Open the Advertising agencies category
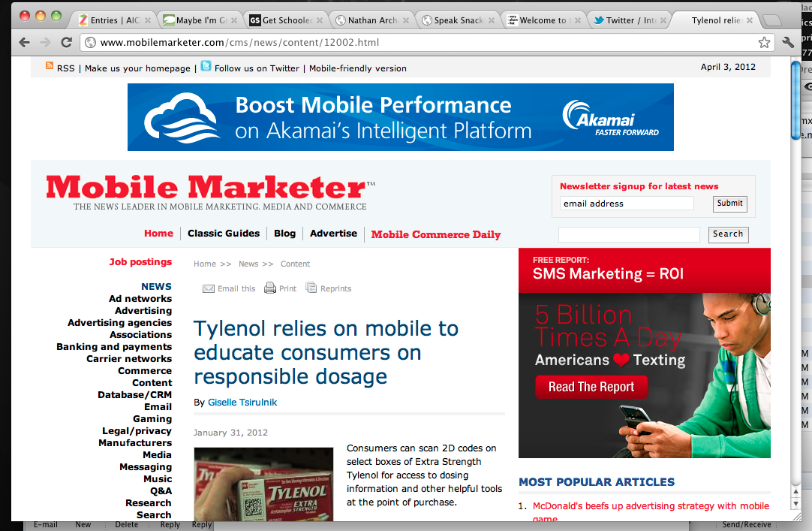The width and height of the screenshot is (812, 531). (x=119, y=323)
